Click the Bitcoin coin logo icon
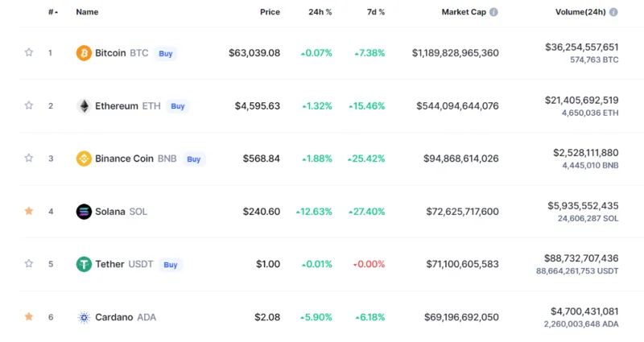The width and height of the screenshot is (644, 342). point(84,53)
